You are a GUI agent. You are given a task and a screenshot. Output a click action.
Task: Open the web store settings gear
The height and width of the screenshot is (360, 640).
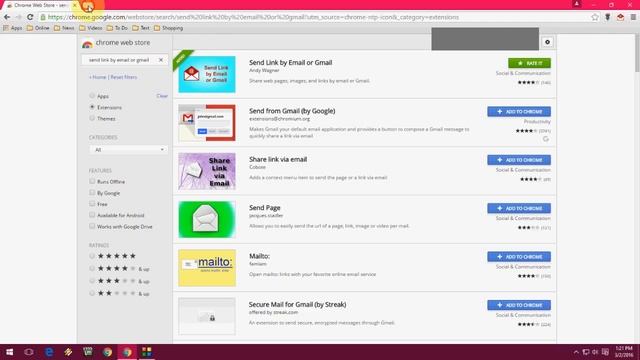pyautogui.click(x=547, y=42)
